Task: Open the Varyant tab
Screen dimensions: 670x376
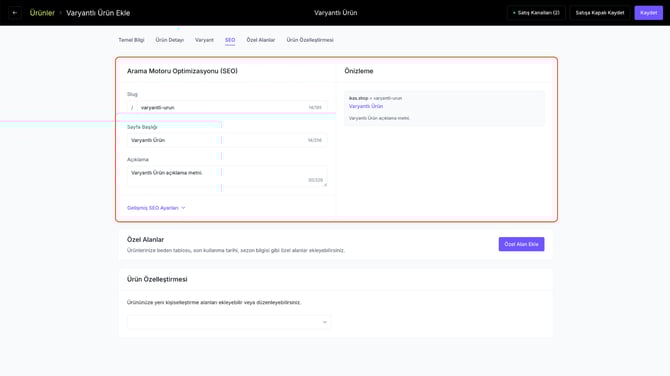Action: pos(204,40)
